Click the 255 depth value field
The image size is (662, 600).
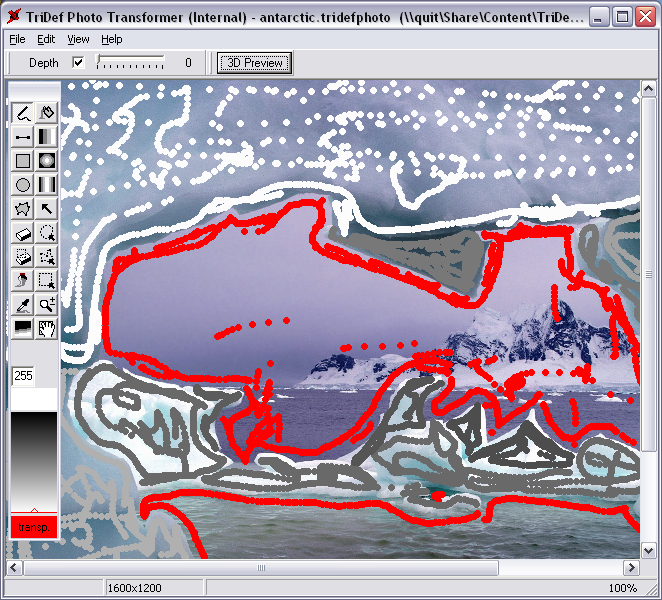click(x=24, y=376)
